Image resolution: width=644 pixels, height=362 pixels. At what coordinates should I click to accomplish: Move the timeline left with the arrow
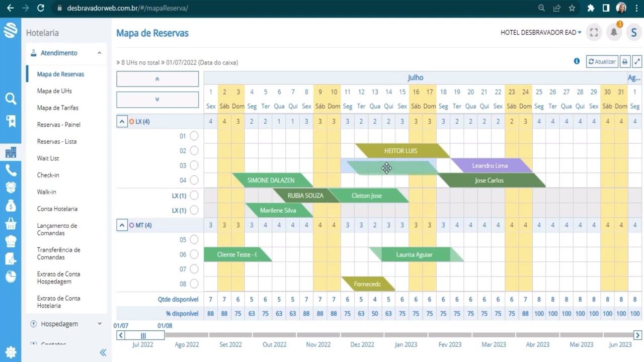[121, 335]
